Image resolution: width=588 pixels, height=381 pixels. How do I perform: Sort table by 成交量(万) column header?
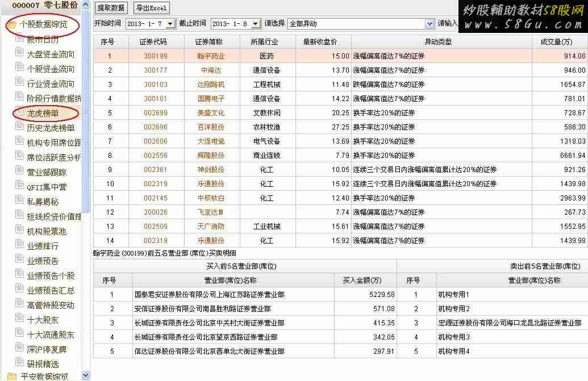click(x=560, y=42)
